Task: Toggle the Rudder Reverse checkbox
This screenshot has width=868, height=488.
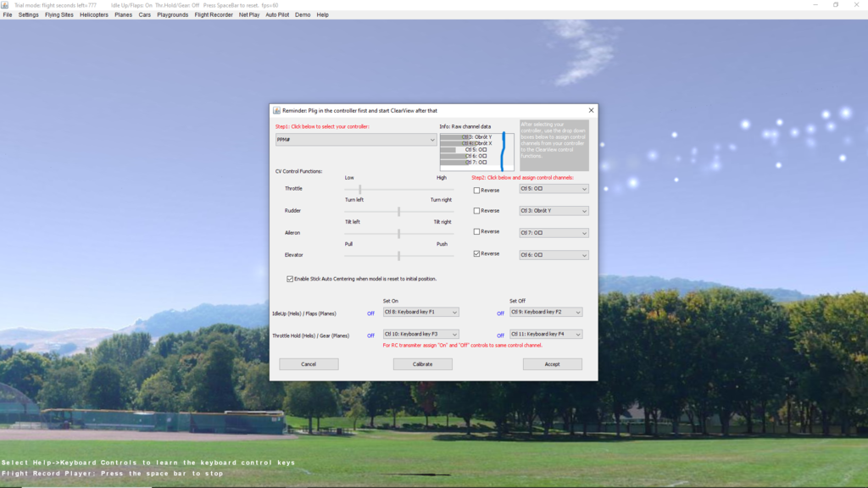Action: (476, 211)
